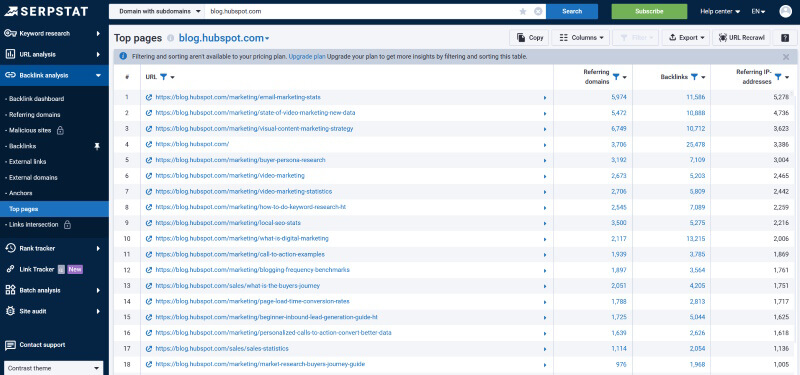This screenshot has width=800, height=375.
Task: Click the Contact support chat icon
Action: click(x=10, y=345)
